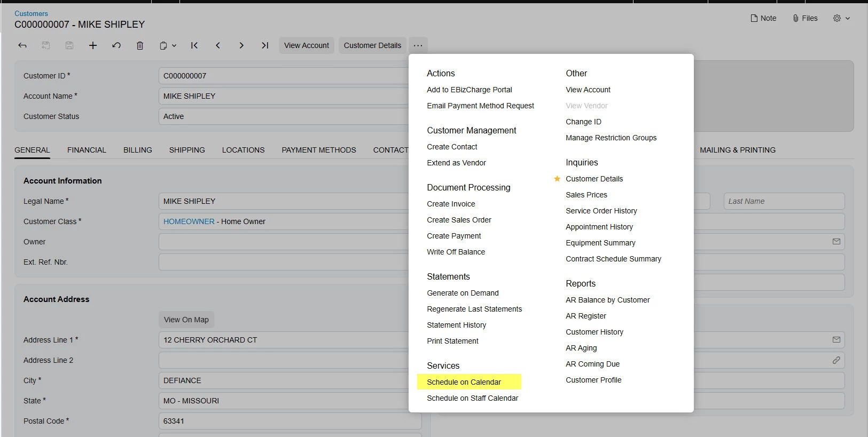Image resolution: width=868 pixels, height=437 pixels.
Task: Switch to the FINANCIAL tab
Action: (x=87, y=150)
